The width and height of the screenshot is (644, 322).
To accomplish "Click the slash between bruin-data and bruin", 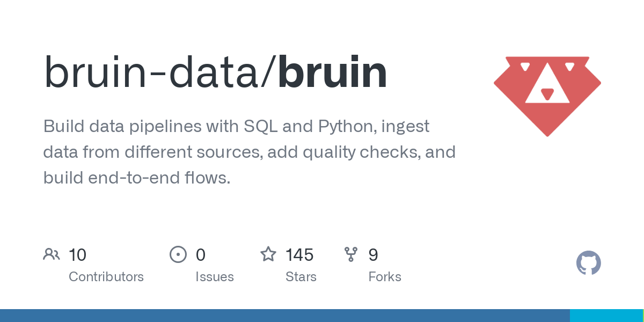I will coord(268,72).
